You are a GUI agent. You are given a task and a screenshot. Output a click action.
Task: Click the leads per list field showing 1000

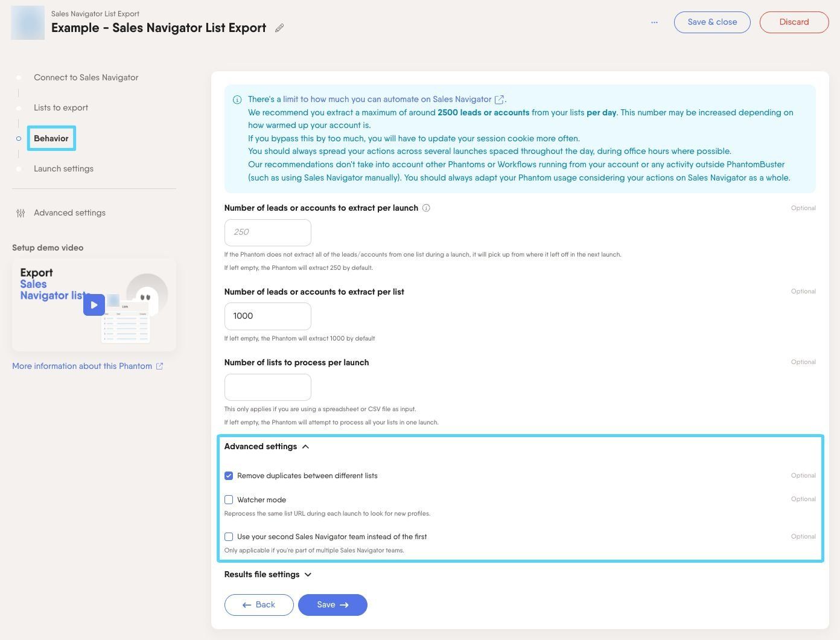(268, 316)
